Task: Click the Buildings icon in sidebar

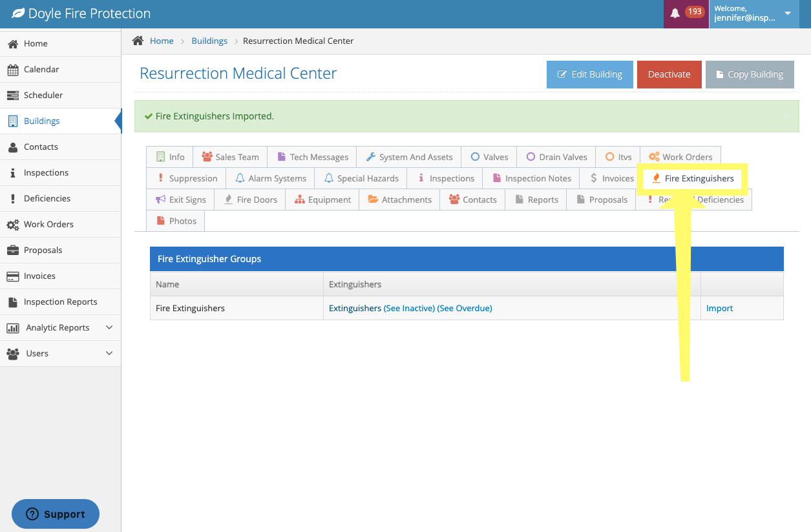Action: [x=12, y=121]
